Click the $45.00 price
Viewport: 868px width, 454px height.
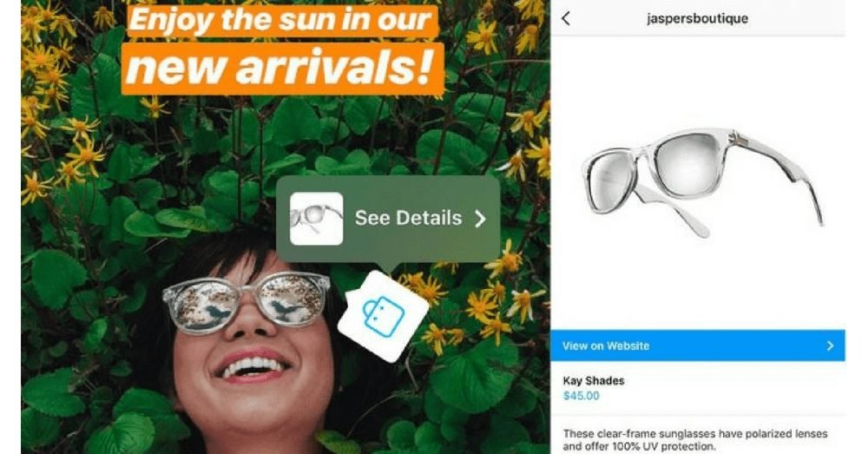click(x=582, y=395)
